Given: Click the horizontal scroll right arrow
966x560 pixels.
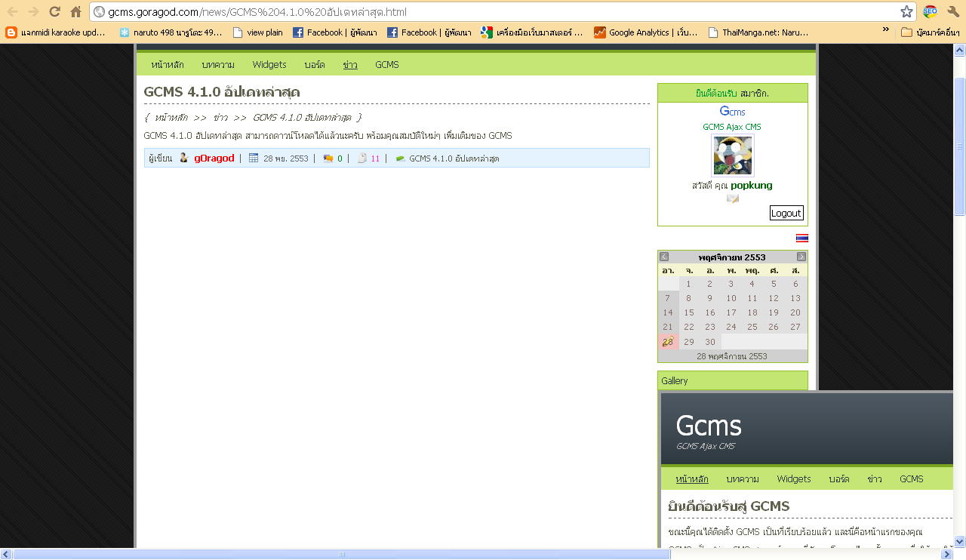Looking at the screenshot, I should (x=947, y=554).
